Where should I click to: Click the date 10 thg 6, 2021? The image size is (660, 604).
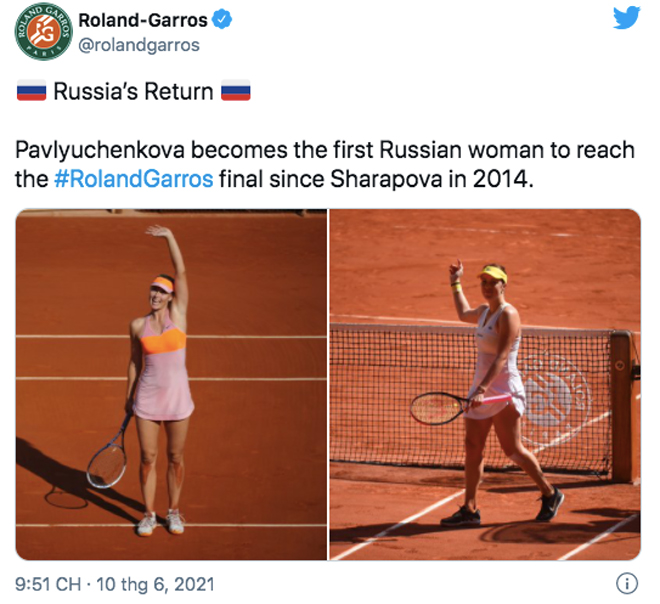[155, 584]
